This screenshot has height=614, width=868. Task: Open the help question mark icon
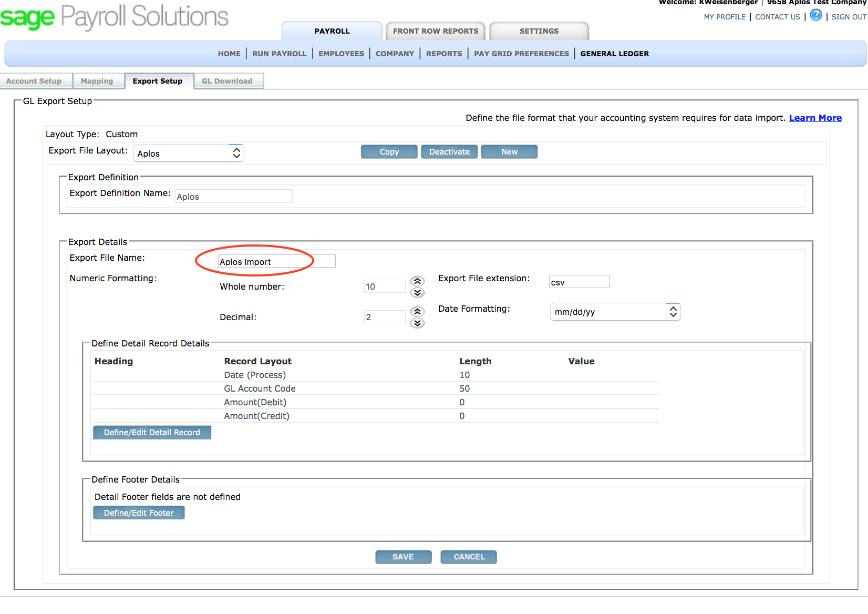point(815,15)
